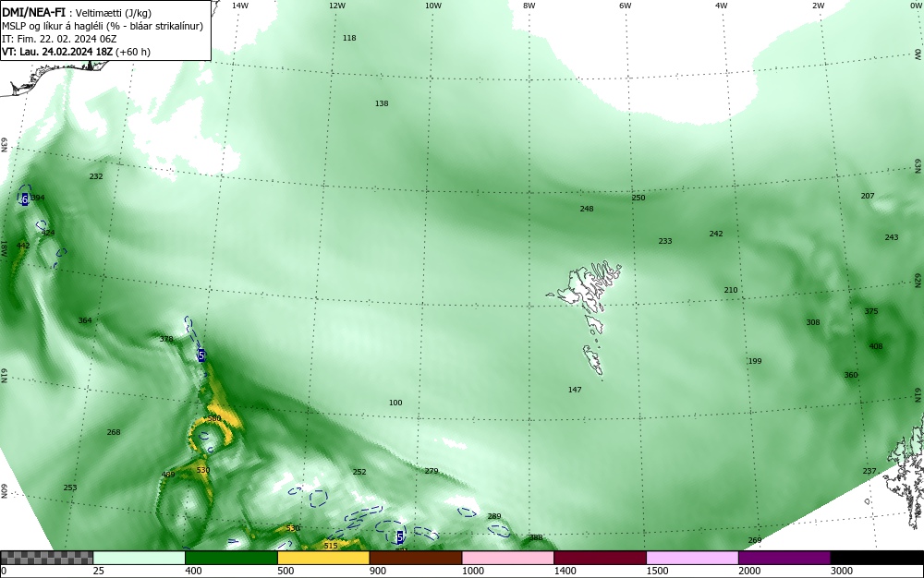Click the CAPE value 394
This screenshot has width=924, height=578.
pos(38,198)
